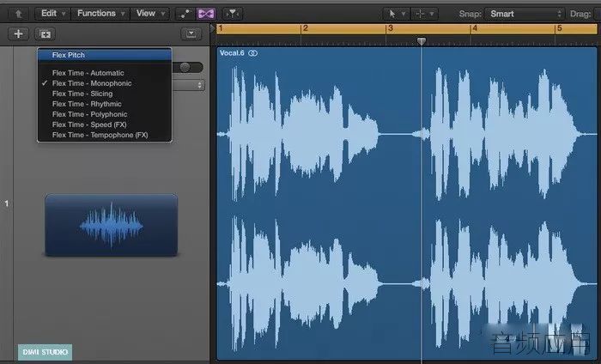Click bar 1 at cycle range start
This screenshot has height=364, width=601.
(221, 28)
